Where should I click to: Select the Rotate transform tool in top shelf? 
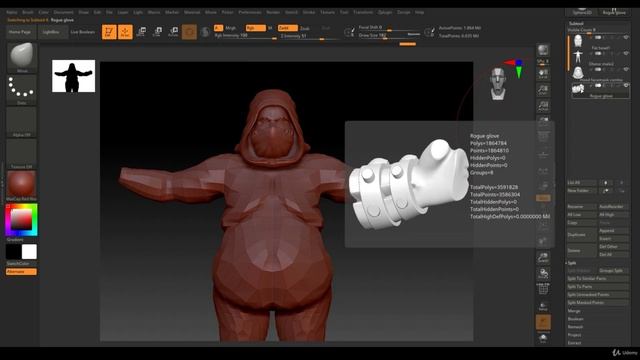173,31
